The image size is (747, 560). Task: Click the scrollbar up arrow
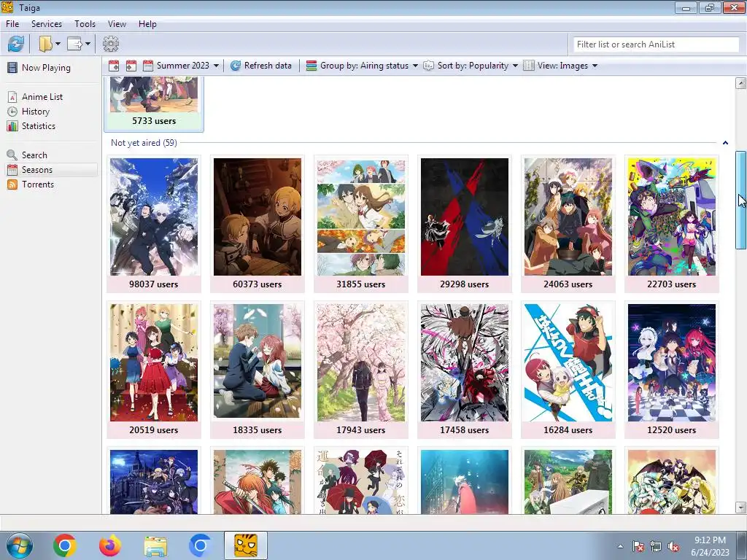point(741,83)
